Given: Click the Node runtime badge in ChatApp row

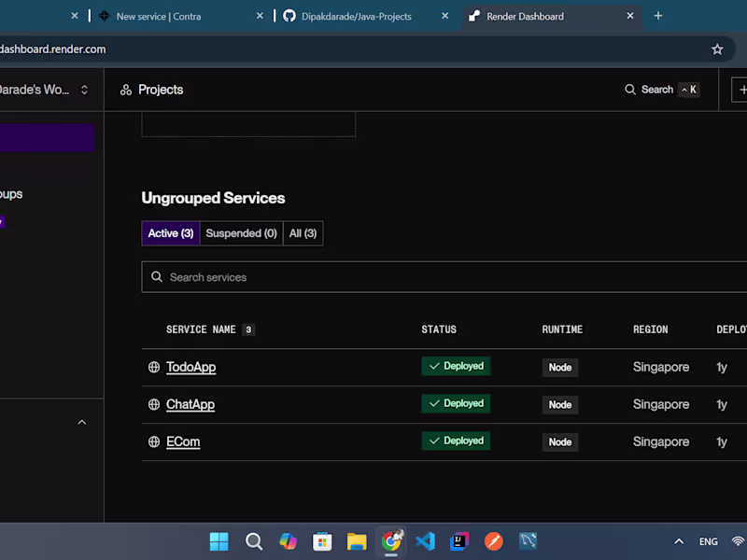Looking at the screenshot, I should tap(560, 404).
